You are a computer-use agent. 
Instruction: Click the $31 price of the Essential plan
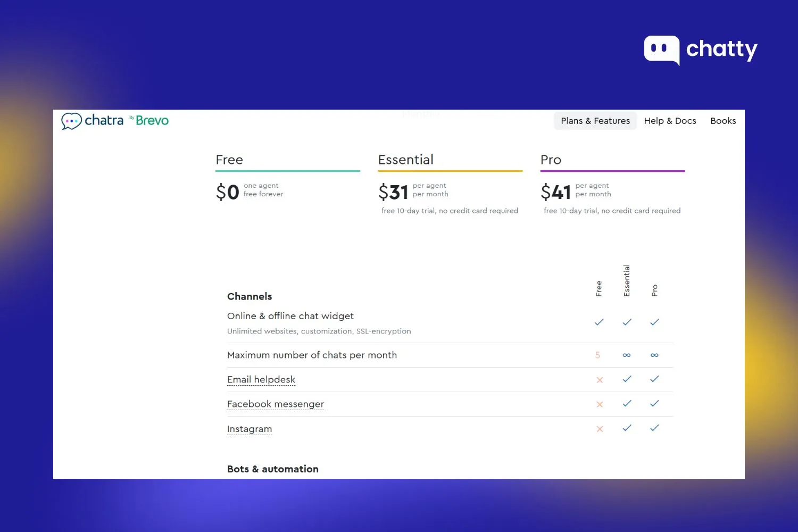pos(393,192)
